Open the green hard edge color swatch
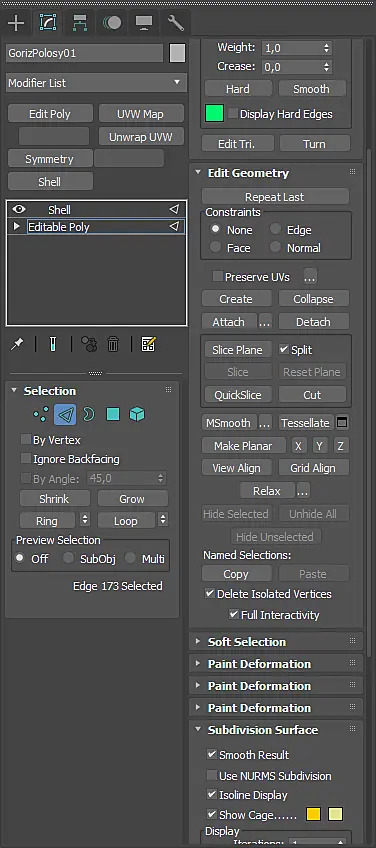Image resolution: width=376 pixels, height=848 pixels. point(214,114)
